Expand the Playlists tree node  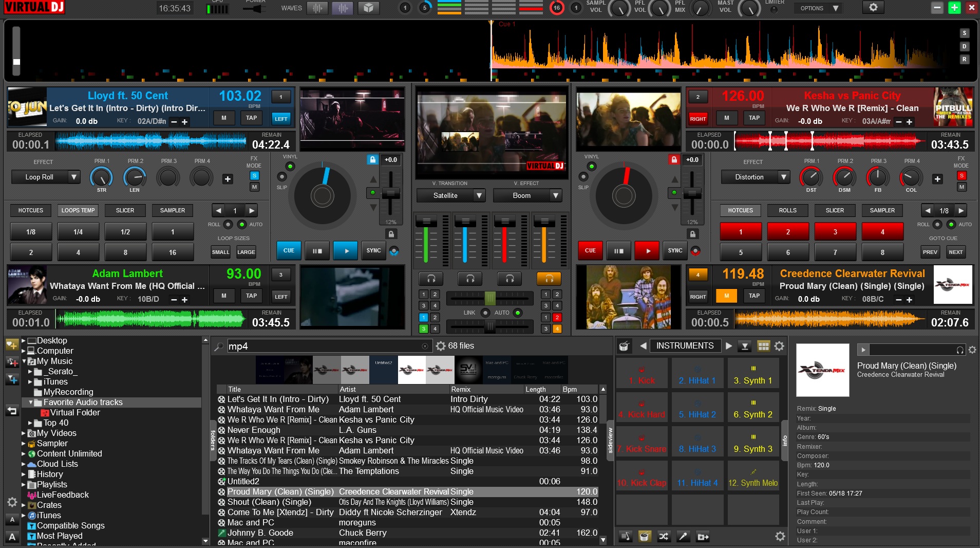(24, 484)
